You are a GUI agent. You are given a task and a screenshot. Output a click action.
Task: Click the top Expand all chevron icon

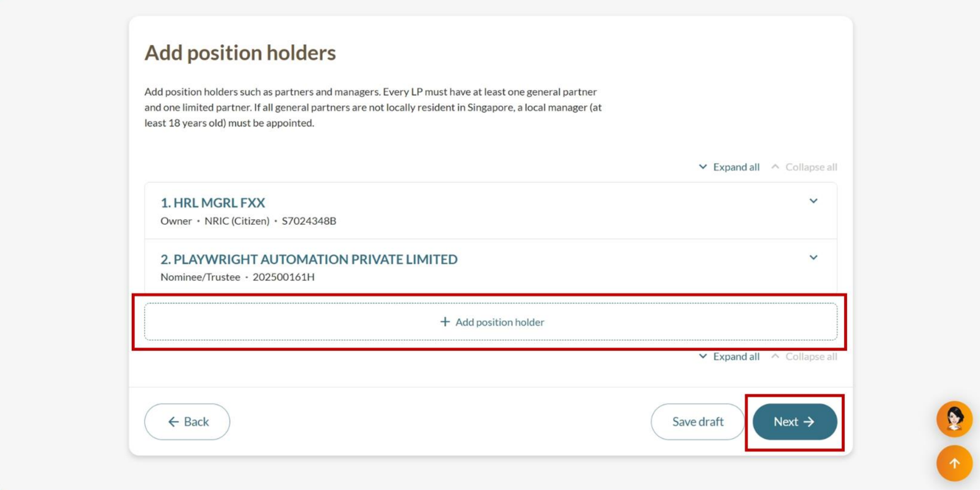click(x=703, y=167)
